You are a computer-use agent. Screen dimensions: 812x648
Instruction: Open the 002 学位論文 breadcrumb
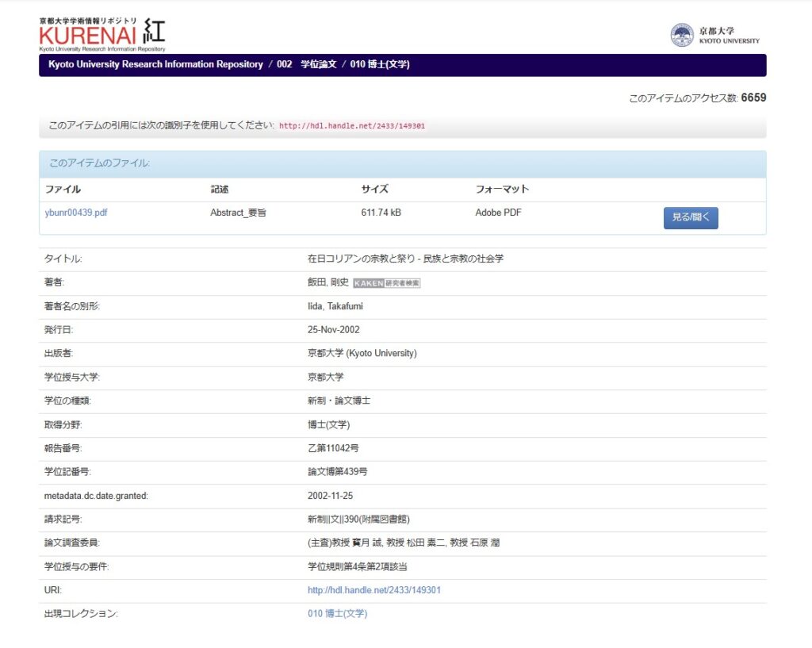[306, 65]
